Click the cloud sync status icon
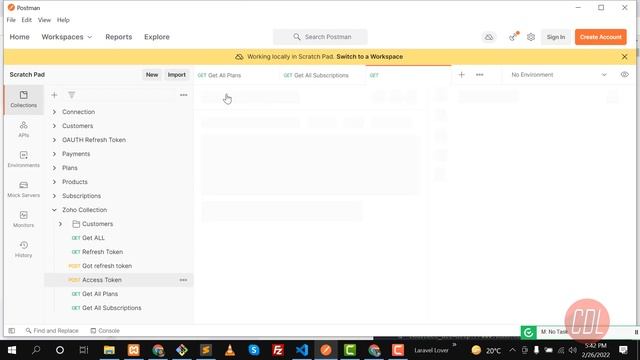The width and height of the screenshot is (640, 360). click(489, 37)
